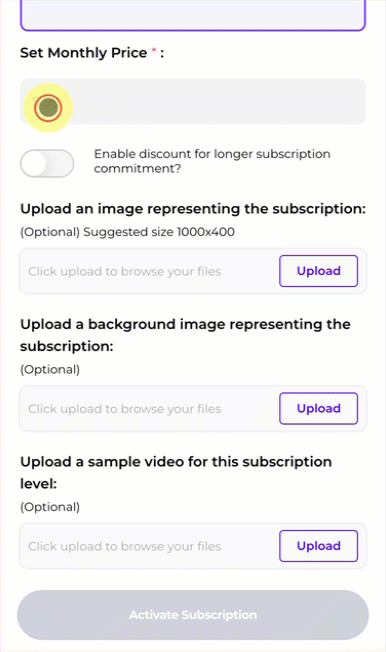Click the (Optional) note under background heading
The width and height of the screenshot is (386, 652).
50,369
